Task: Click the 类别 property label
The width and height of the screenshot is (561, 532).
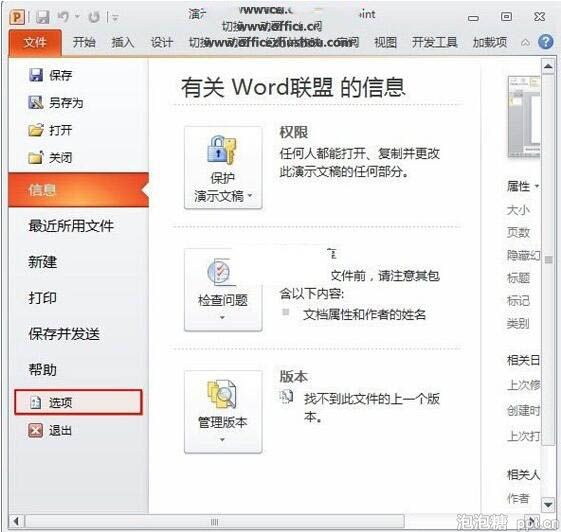Action: (518, 324)
